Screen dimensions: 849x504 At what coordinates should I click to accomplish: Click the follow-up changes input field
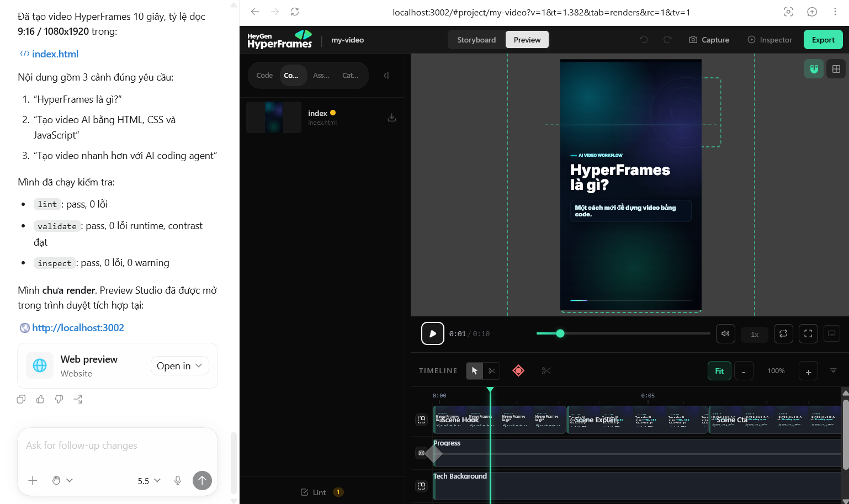(x=117, y=445)
